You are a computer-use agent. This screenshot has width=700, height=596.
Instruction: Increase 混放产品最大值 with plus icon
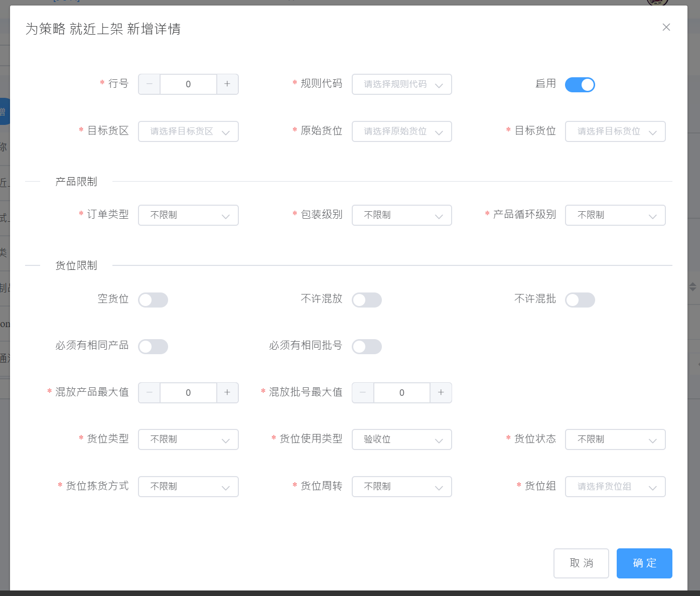pyautogui.click(x=227, y=393)
